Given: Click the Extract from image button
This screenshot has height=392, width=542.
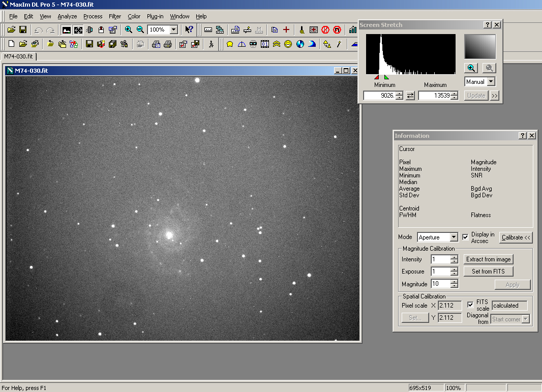Looking at the screenshot, I should 489,259.
